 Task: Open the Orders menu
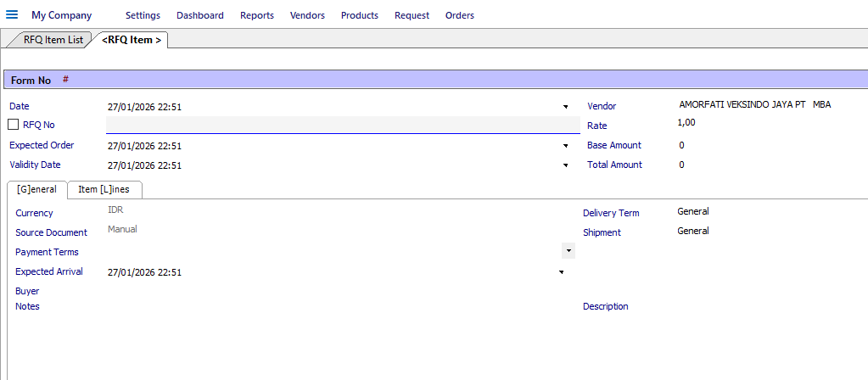click(460, 15)
